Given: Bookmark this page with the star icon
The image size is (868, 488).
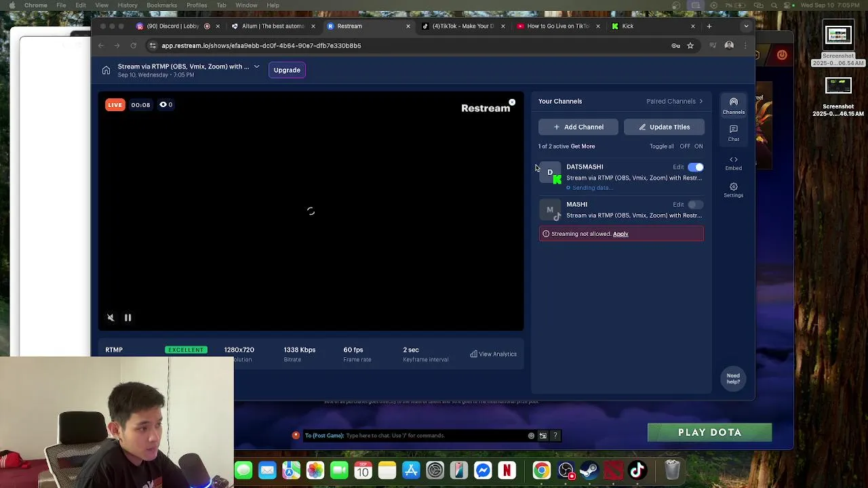Looking at the screenshot, I should tap(690, 45).
